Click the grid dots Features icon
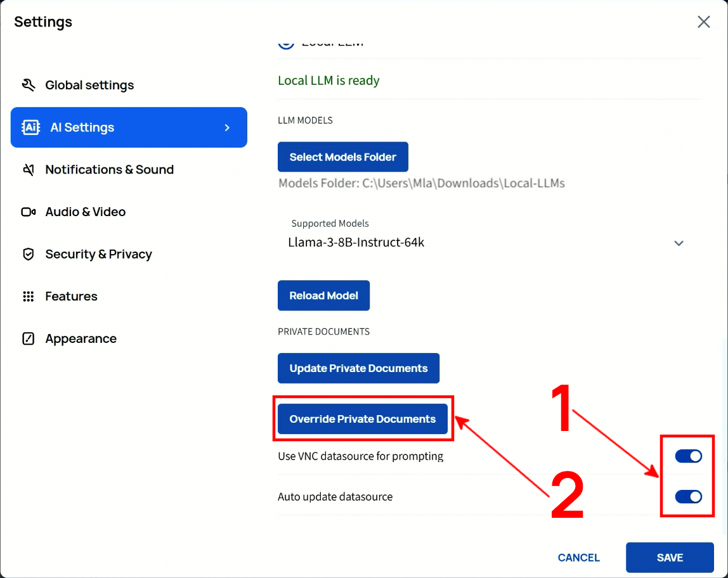Screen dimensions: 728x578 29,297
